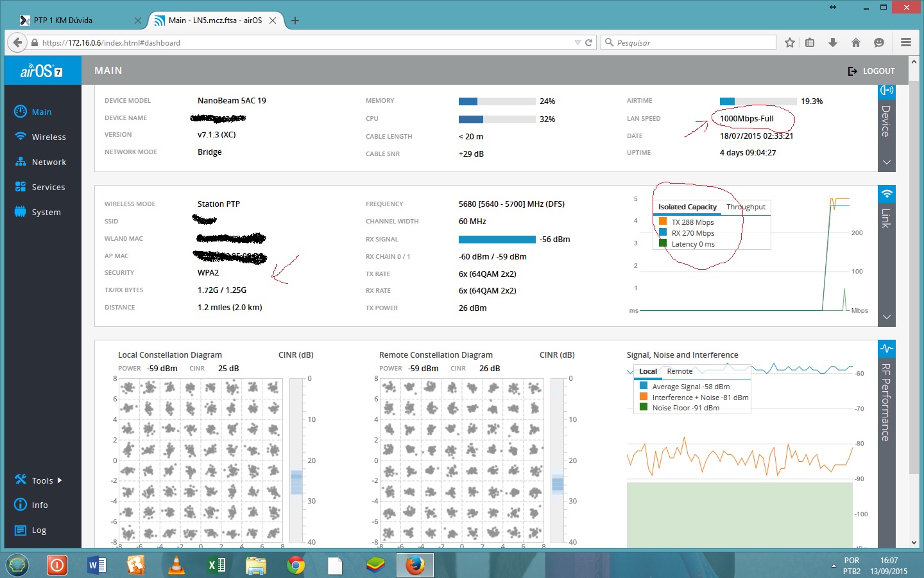
Task: Show hidden system tray icons
Action: point(834,566)
